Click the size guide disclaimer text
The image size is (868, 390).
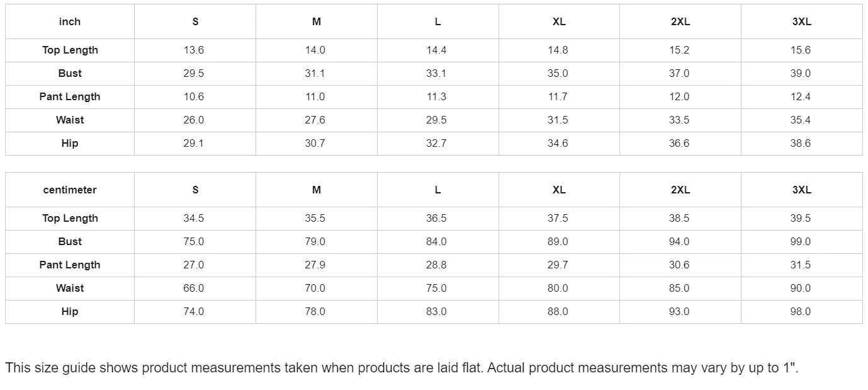pyautogui.click(x=402, y=368)
